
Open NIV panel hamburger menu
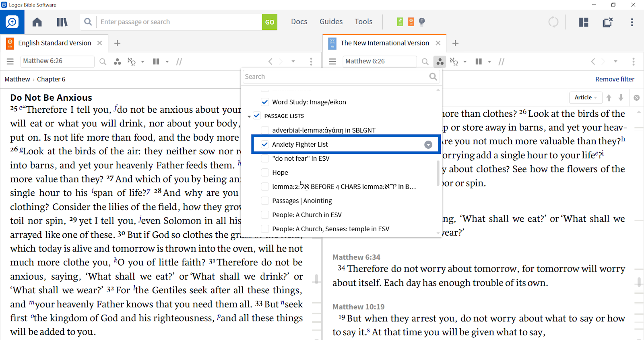click(332, 62)
